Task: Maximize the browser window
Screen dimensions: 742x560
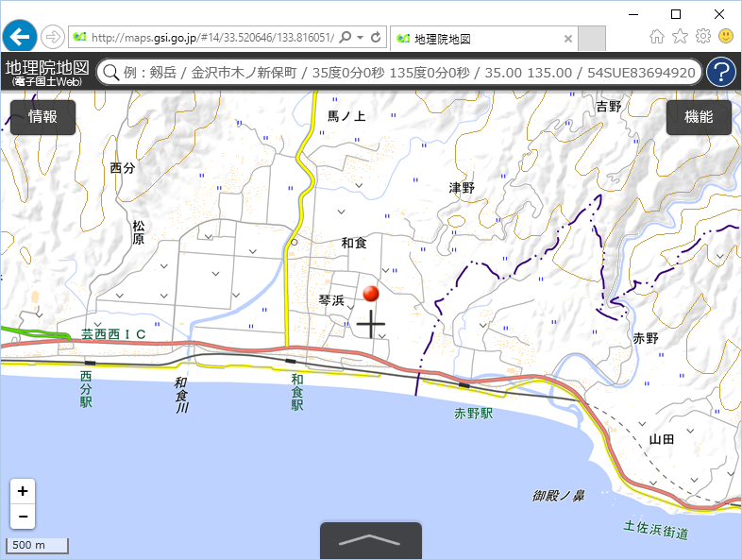Action: point(676,14)
